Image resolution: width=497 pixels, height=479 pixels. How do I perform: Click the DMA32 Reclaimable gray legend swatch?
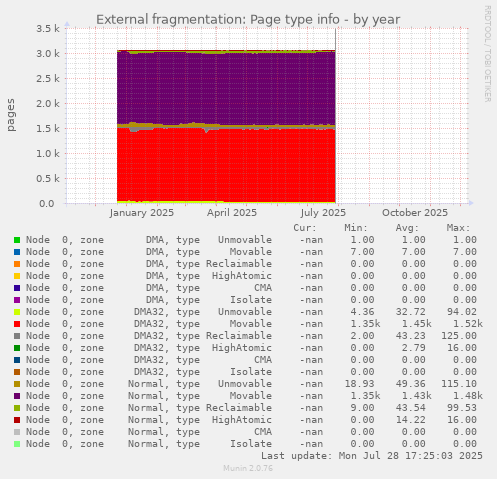pos(17,336)
